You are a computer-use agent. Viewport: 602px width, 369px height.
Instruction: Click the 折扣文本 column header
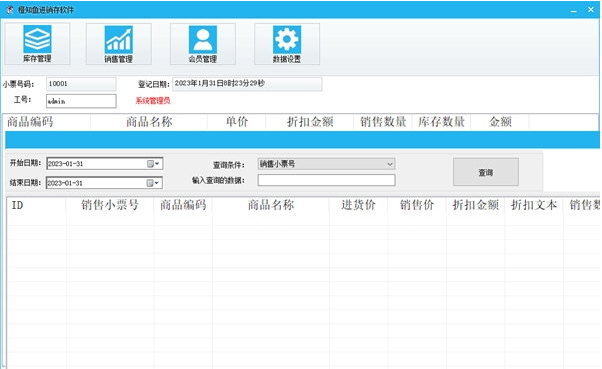(534, 205)
